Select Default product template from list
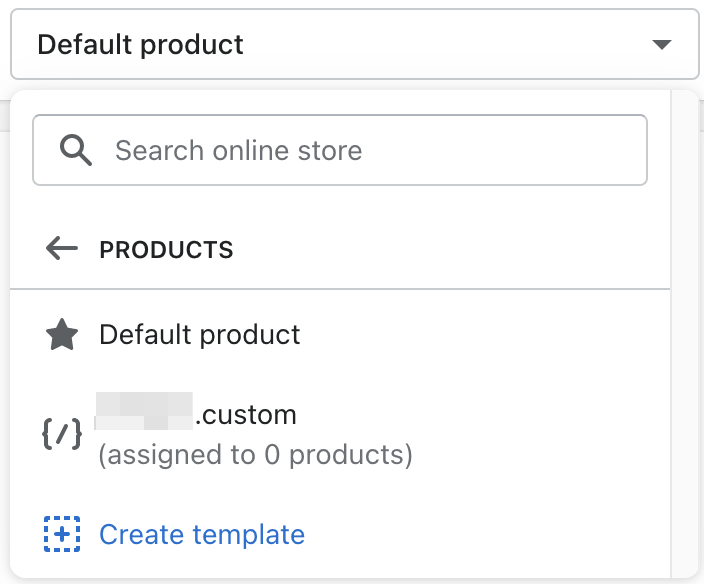The width and height of the screenshot is (704, 584). pos(200,335)
